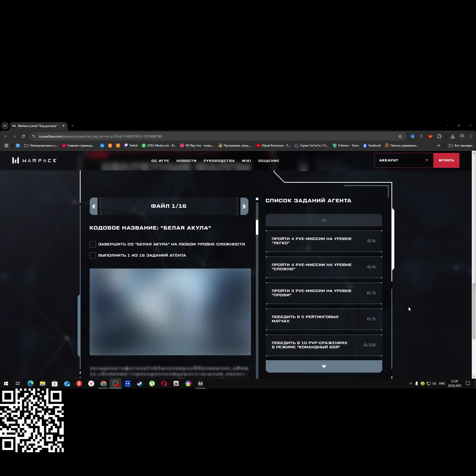Image resolution: width=476 pixels, height=476 pixels.
Task: Open Steam from the taskbar
Action: pos(140,384)
